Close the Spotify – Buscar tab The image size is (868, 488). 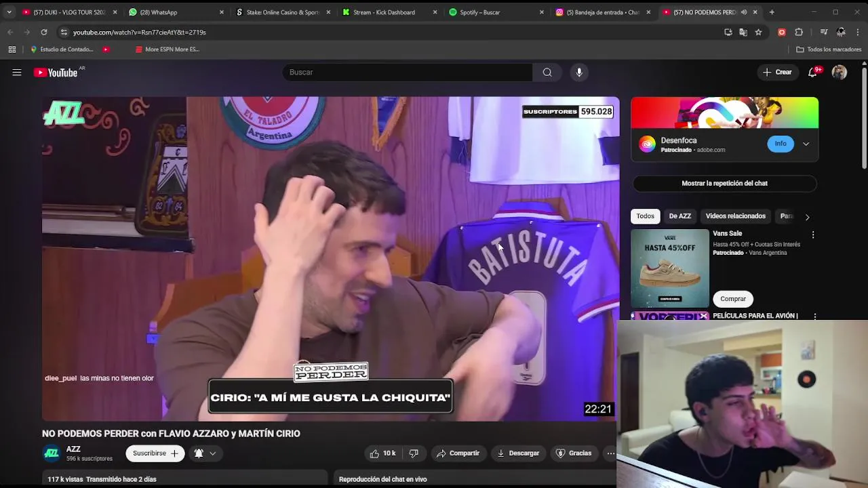(x=541, y=12)
